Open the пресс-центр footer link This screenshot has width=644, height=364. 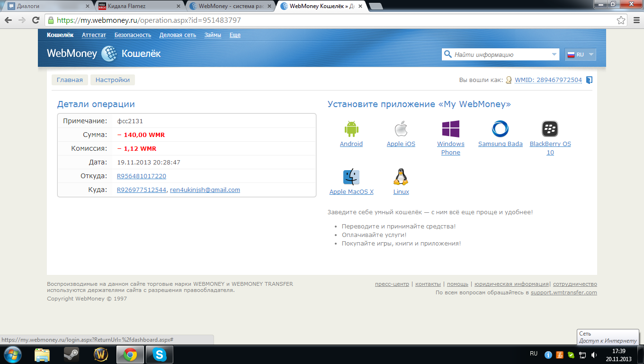point(392,284)
